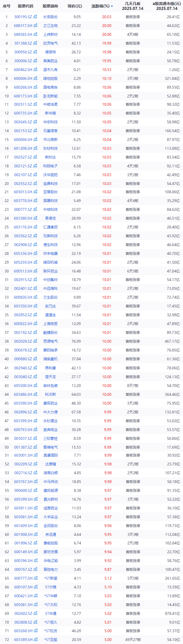Click the chart icon beside 300195.SZ

(x=35, y=17)
